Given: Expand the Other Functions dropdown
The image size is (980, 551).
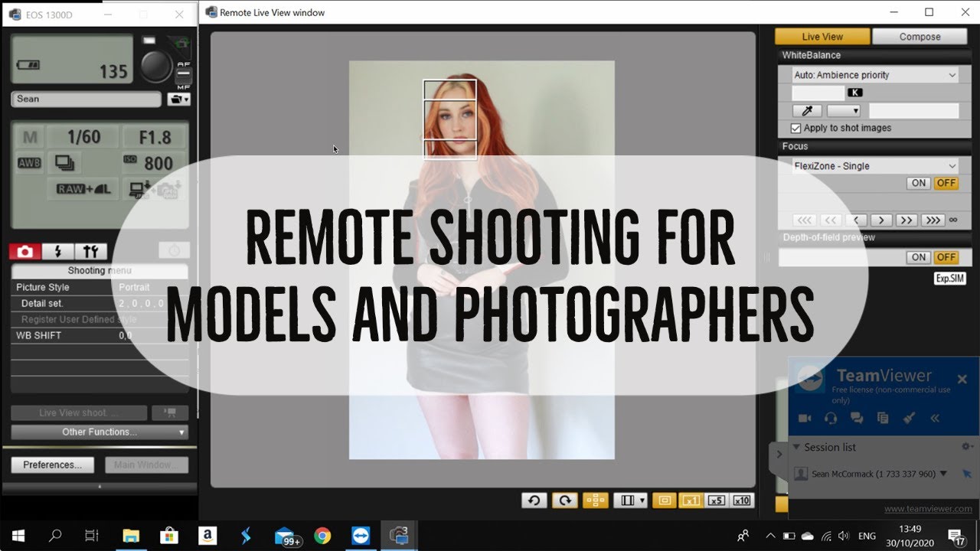Looking at the screenshot, I should [x=100, y=432].
